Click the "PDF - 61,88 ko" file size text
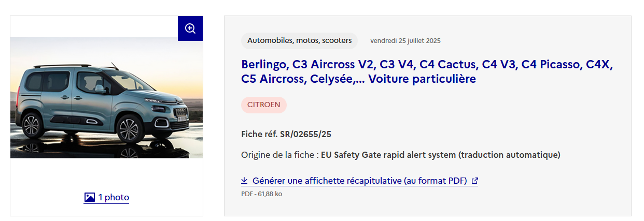Viewport: 644px width, 221px height. 261,194
